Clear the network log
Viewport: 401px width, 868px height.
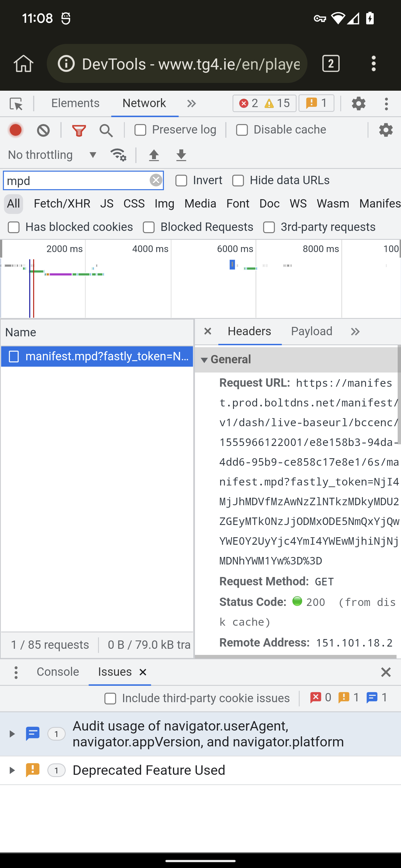click(43, 130)
